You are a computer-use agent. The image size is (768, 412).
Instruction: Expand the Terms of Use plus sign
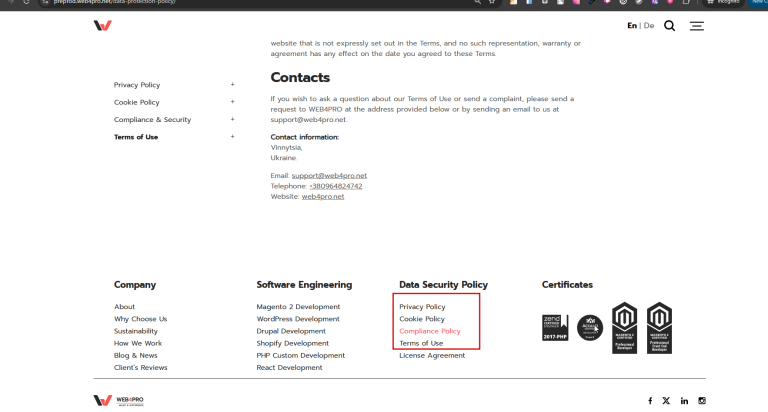point(233,137)
